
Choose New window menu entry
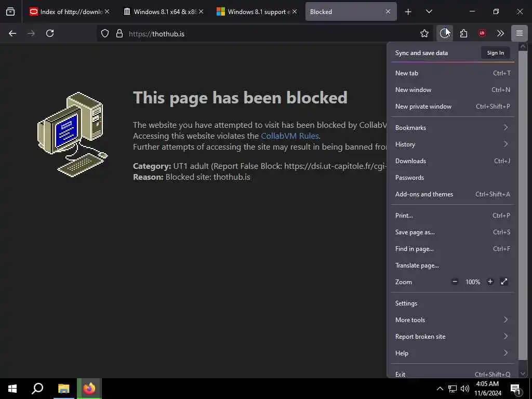click(453, 89)
